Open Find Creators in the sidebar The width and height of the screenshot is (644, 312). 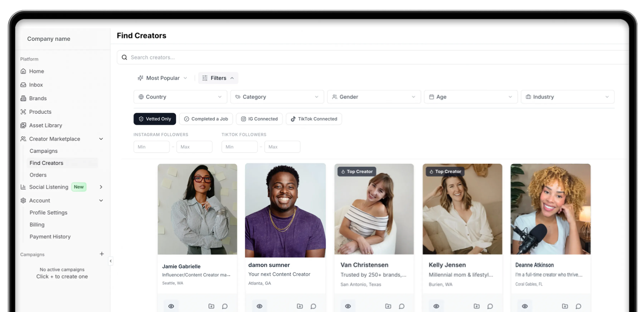click(x=62, y=163)
